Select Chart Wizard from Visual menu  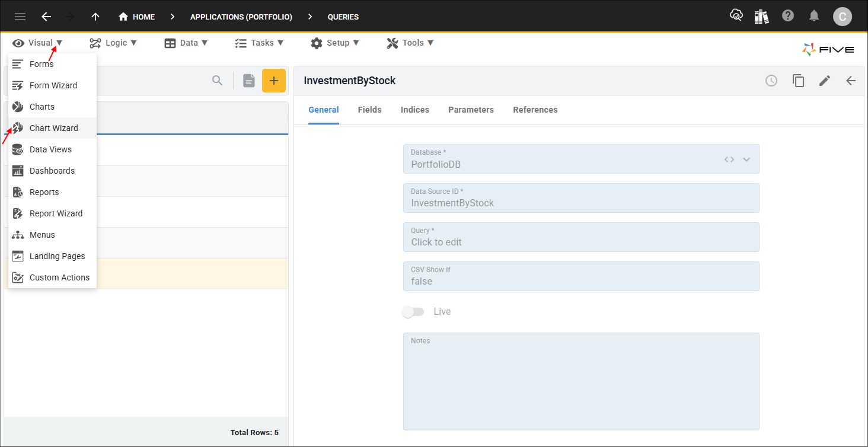click(x=52, y=128)
